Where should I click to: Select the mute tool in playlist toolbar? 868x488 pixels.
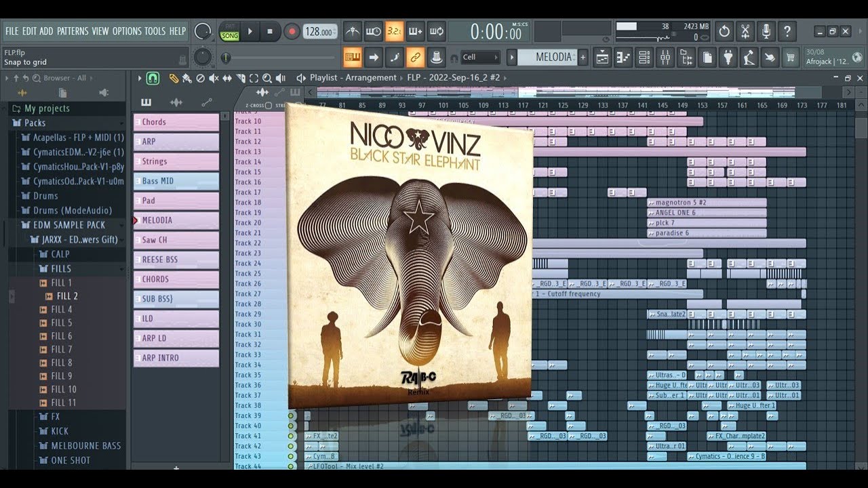click(214, 79)
